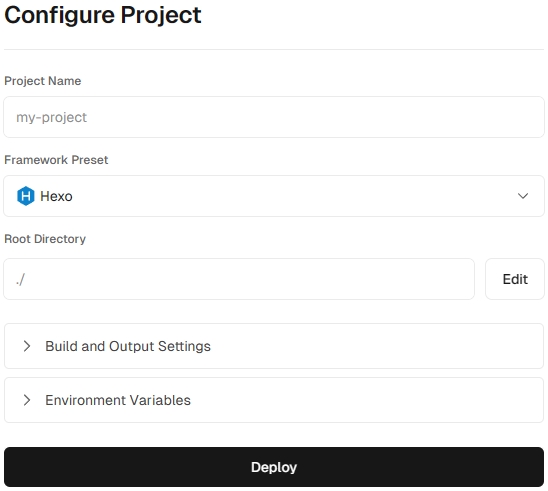Click the Configure Project heading
The width and height of the screenshot is (548, 491).
(x=103, y=15)
